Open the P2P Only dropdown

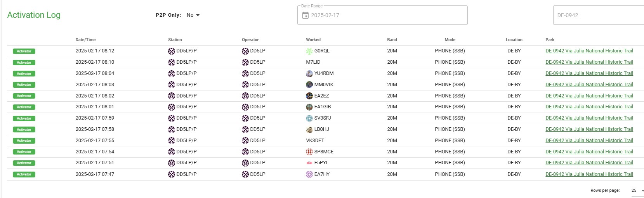(x=193, y=15)
